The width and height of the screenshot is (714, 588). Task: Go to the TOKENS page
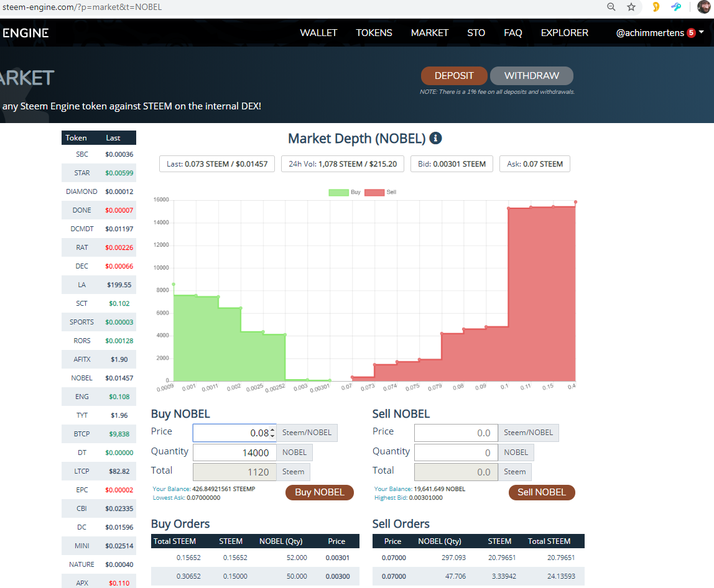(374, 33)
